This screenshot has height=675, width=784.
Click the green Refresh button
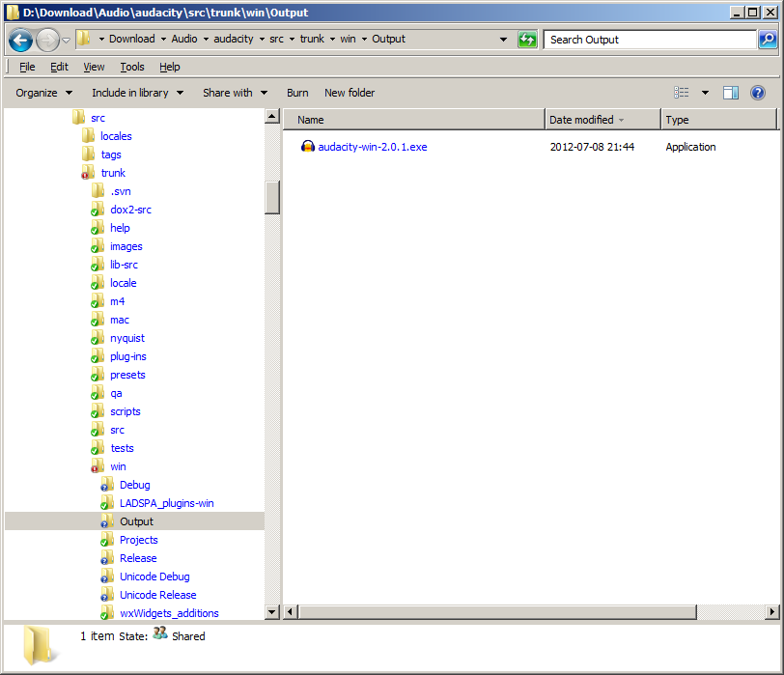[x=527, y=40]
